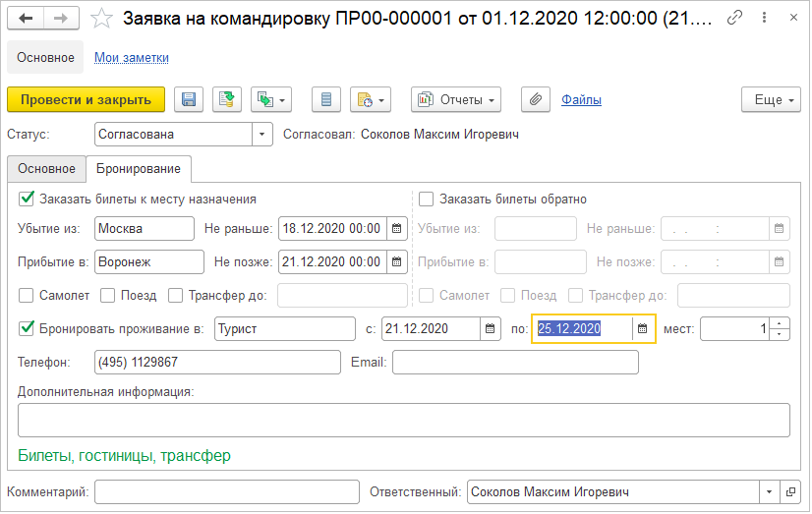Toggle Бронировать проживание в checkbox
812x514 pixels.
(27, 328)
